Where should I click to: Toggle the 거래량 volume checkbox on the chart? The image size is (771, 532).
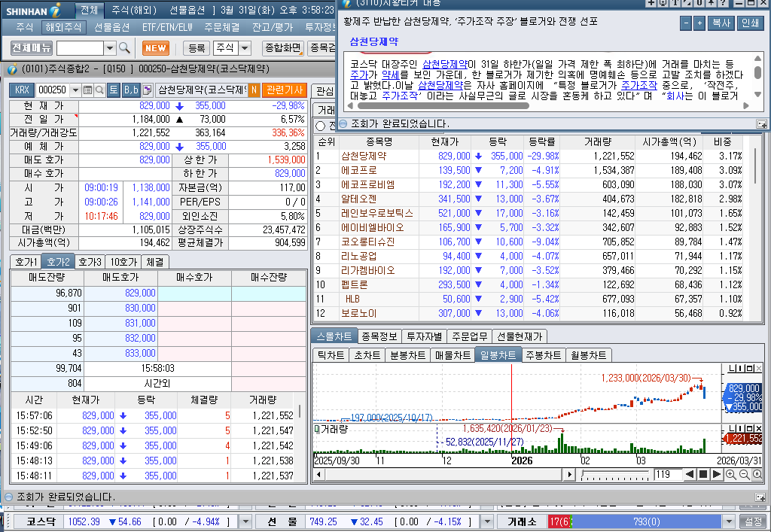(x=317, y=429)
